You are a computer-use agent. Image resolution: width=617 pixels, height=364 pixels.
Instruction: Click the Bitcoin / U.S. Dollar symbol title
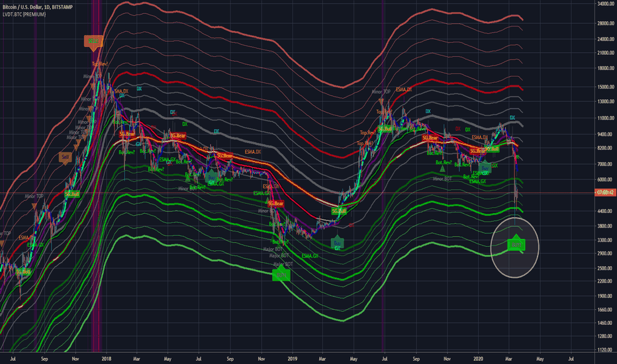pyautogui.click(x=38, y=7)
